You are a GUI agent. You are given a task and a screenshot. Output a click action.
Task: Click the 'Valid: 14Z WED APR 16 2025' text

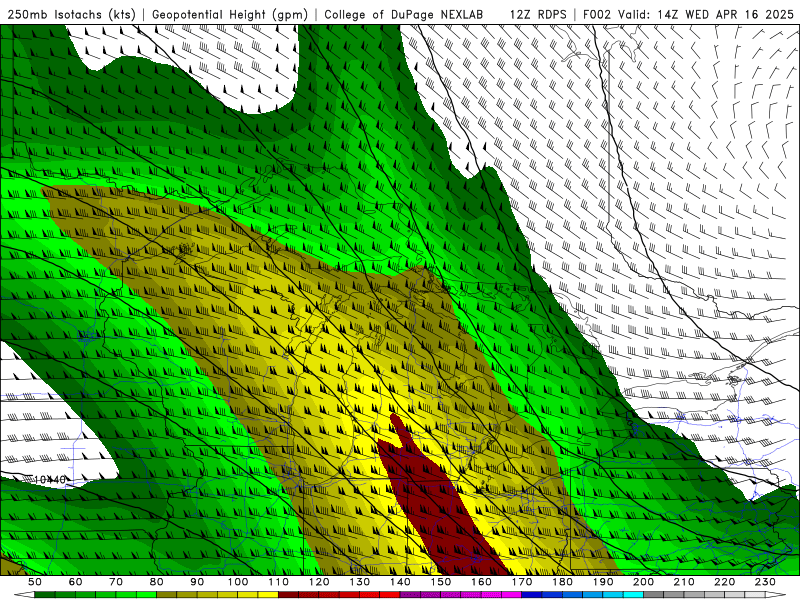pos(706,15)
